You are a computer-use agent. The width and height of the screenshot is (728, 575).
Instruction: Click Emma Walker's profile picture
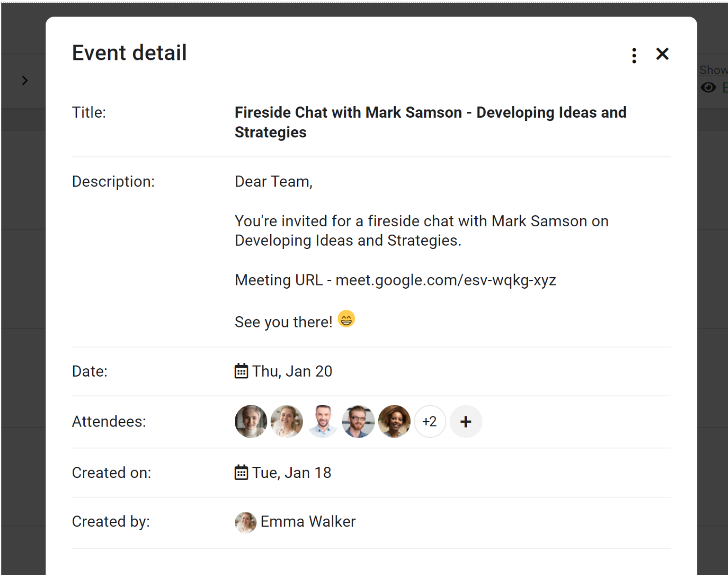click(x=245, y=522)
